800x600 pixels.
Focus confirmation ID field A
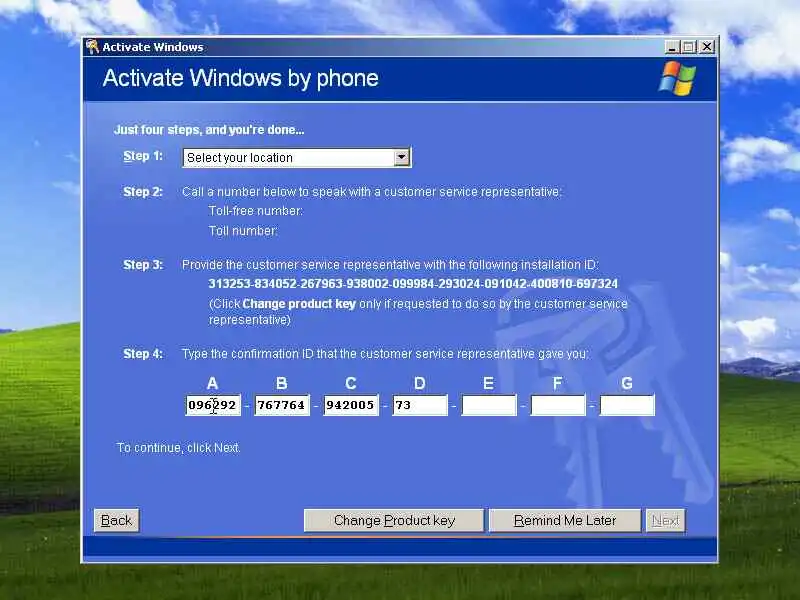(x=213, y=405)
